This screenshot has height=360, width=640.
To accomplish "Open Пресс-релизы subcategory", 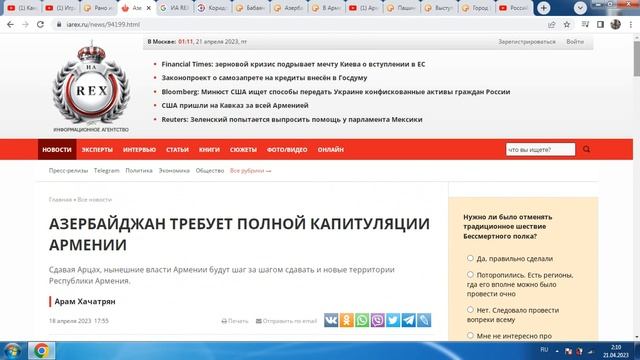I will (x=68, y=171).
